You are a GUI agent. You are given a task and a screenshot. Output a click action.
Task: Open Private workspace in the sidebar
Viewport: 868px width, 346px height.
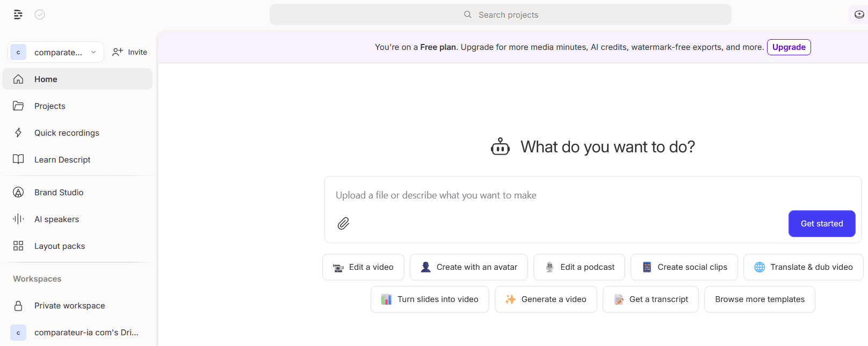69,306
